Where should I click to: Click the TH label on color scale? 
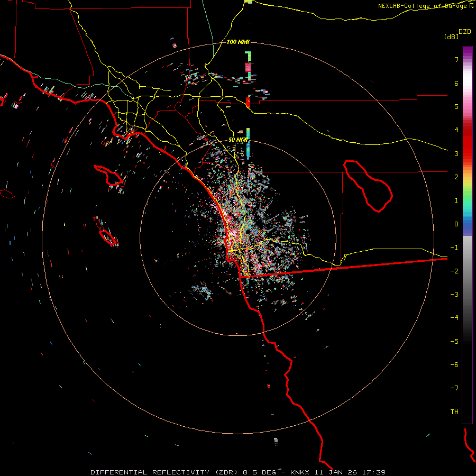(x=454, y=412)
